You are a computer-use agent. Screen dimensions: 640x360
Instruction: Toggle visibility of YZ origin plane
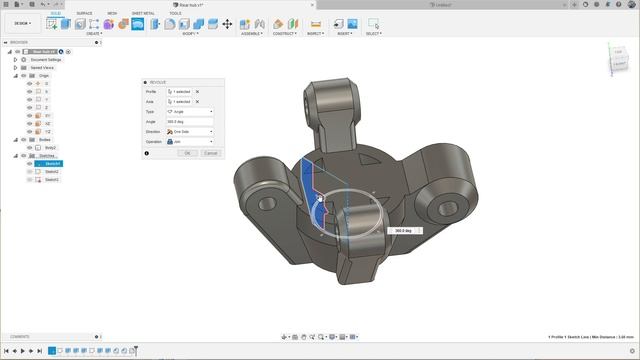click(x=29, y=131)
